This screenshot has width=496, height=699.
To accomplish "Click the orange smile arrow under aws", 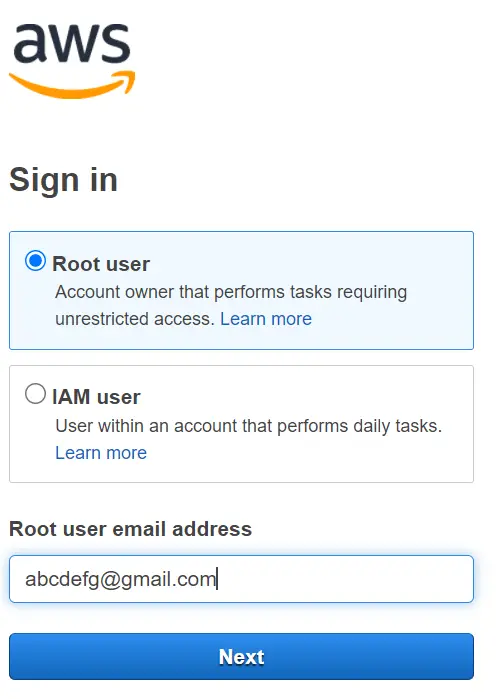I will coord(72,85).
